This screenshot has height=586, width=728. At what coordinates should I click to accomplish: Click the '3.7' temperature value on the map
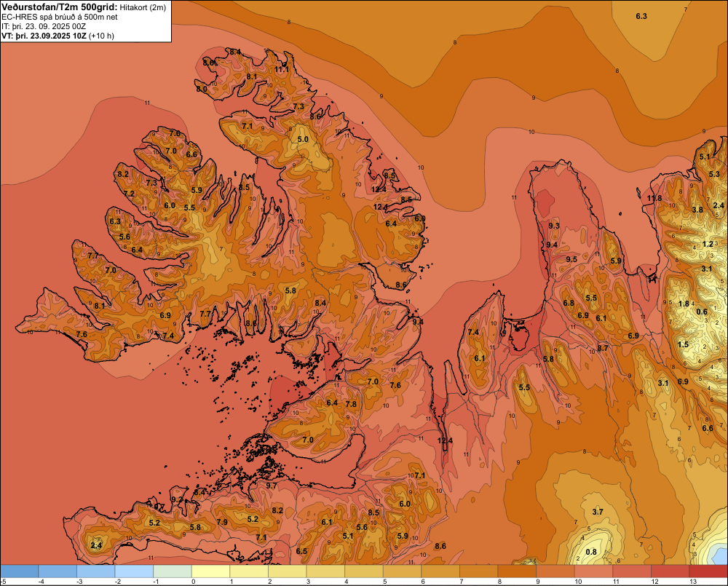point(598,512)
